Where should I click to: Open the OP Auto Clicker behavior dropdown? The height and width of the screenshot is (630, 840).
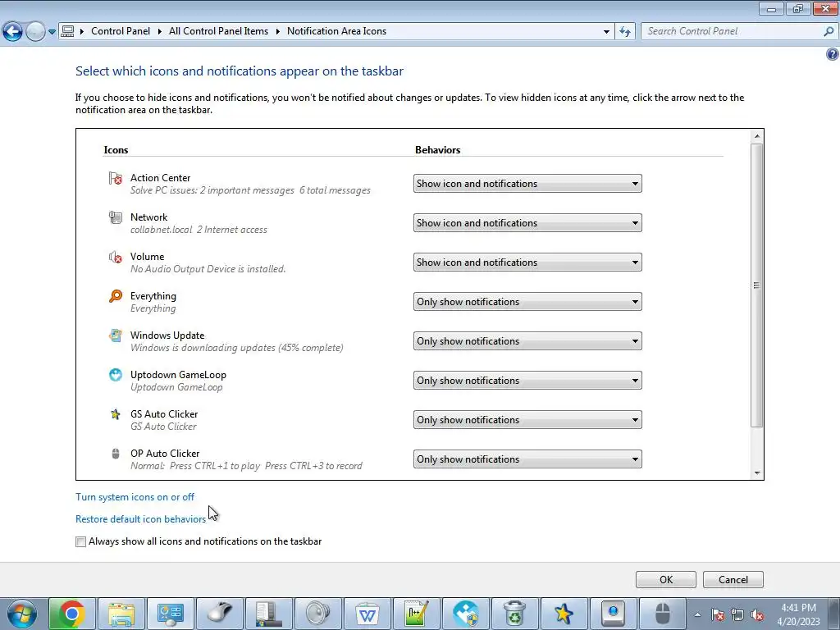click(x=527, y=459)
